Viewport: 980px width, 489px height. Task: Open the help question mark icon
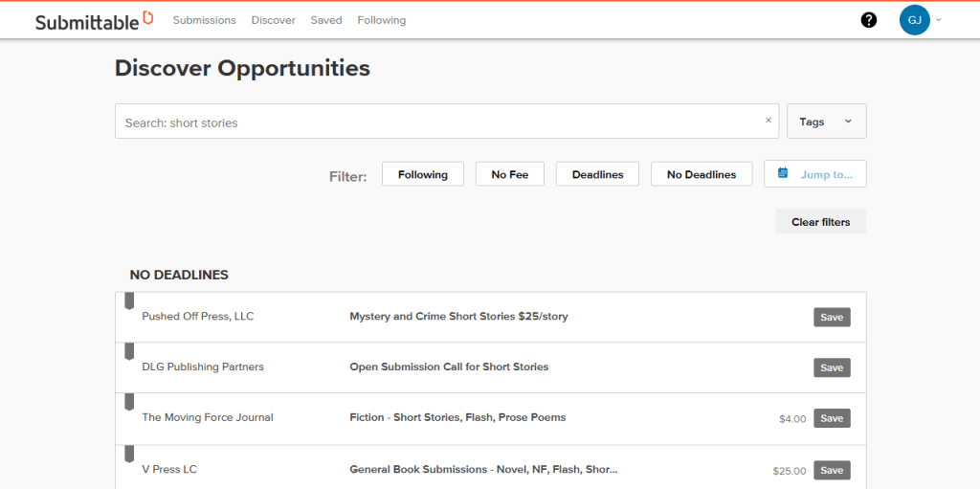pyautogui.click(x=869, y=20)
